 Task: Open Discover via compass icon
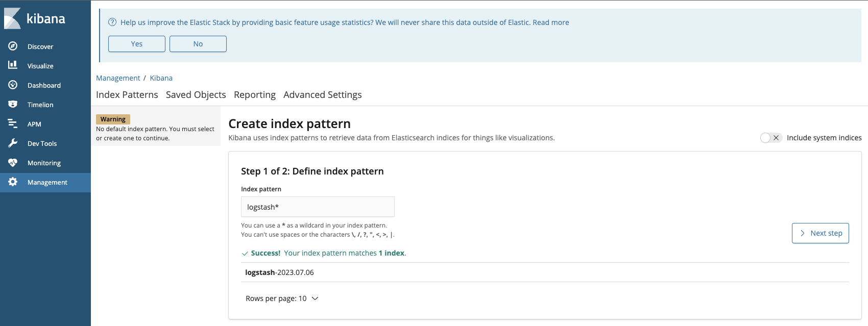coord(13,46)
